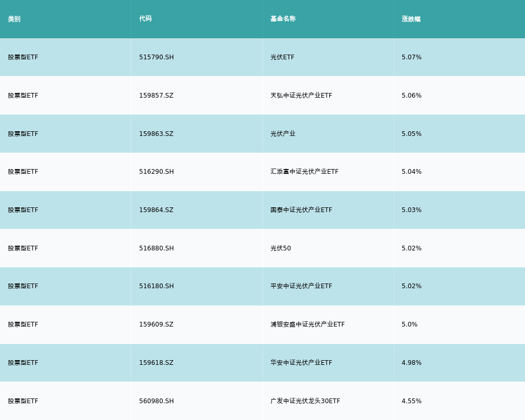Click 浦银安盛中证光伏产业ETF fund name
This screenshot has height=420, width=525.
tap(307, 324)
